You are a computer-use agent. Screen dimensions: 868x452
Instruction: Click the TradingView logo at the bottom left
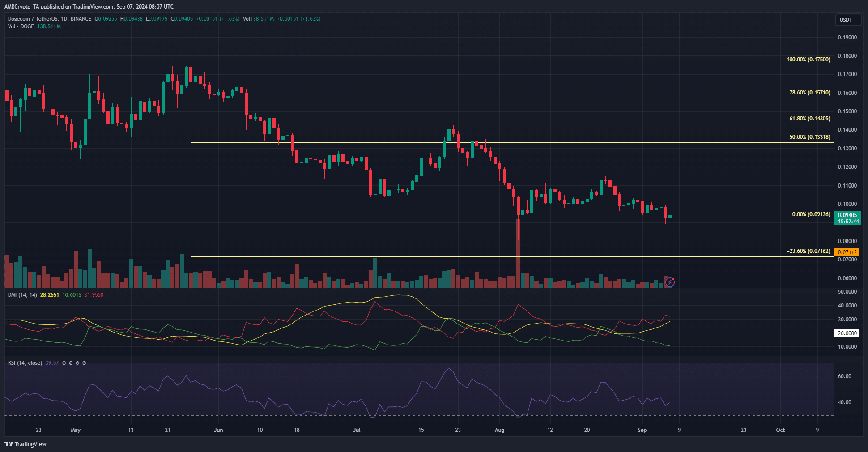[26, 444]
